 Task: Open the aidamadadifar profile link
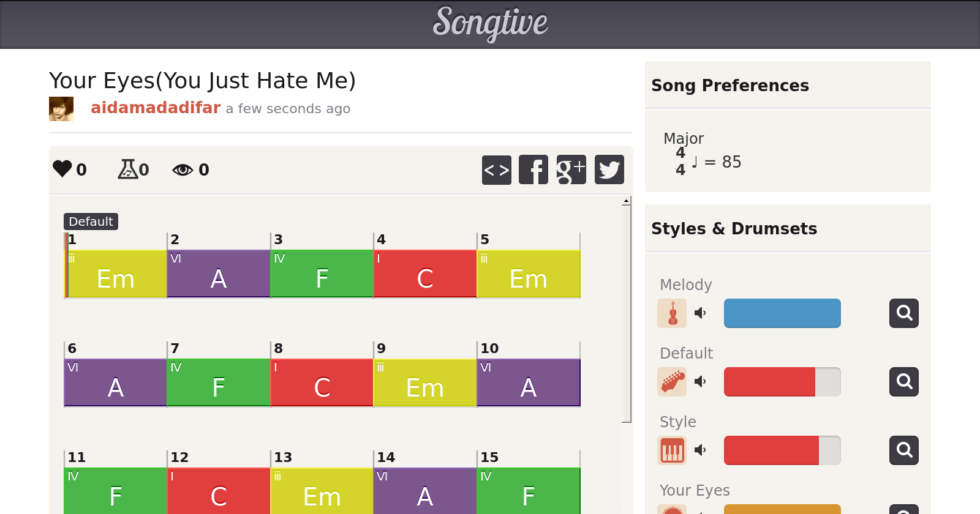(x=156, y=108)
